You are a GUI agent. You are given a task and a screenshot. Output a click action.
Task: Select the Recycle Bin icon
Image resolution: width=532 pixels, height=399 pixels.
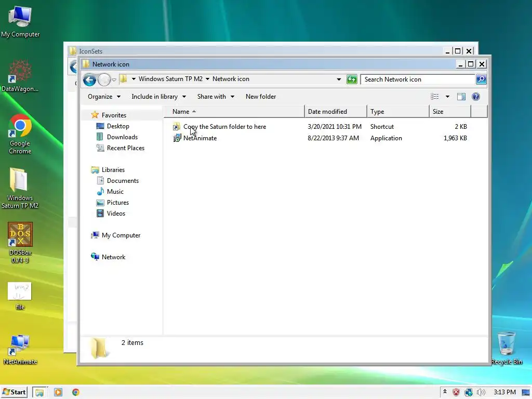tap(507, 349)
